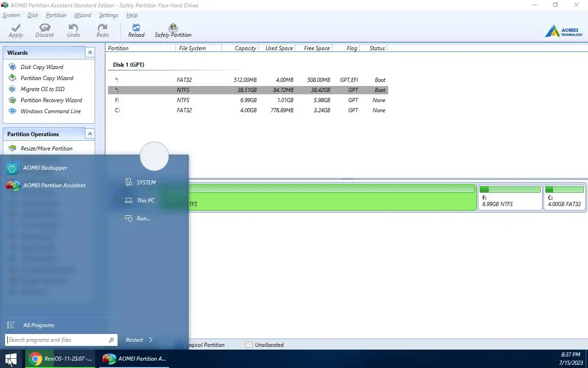
Task: Click the Resize/Move Partition link
Action: coord(46,149)
